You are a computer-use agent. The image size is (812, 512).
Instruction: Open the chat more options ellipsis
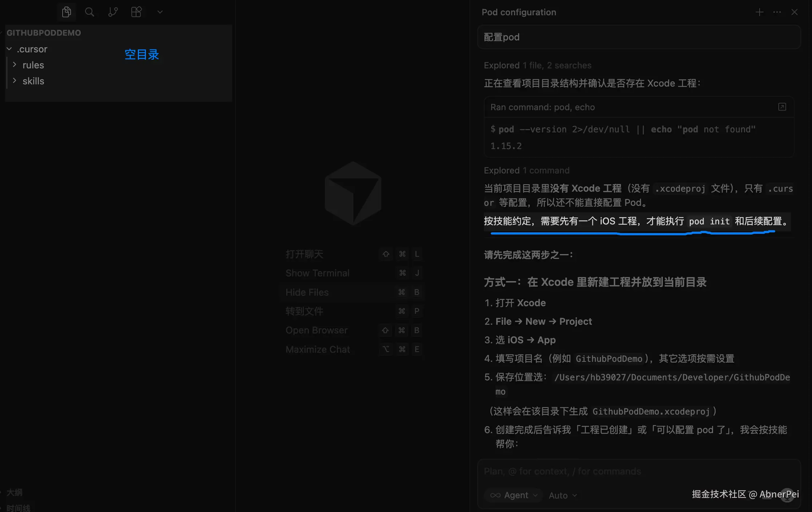click(x=777, y=12)
